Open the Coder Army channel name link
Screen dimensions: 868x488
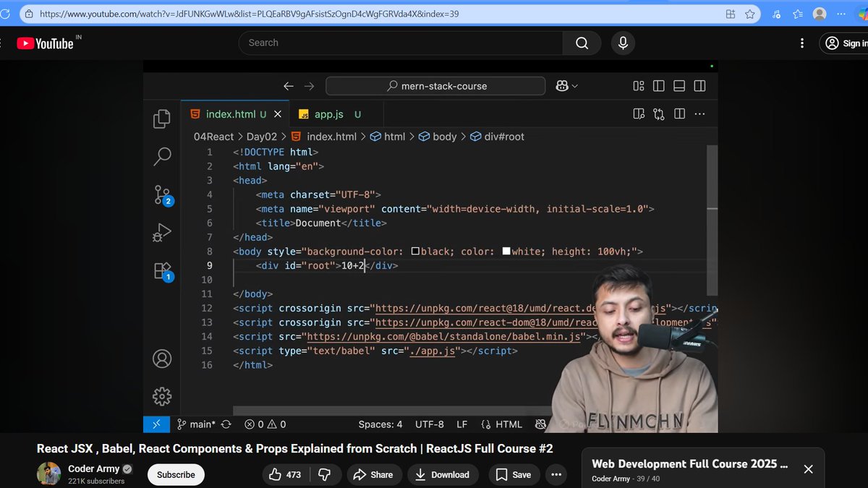(93, 468)
